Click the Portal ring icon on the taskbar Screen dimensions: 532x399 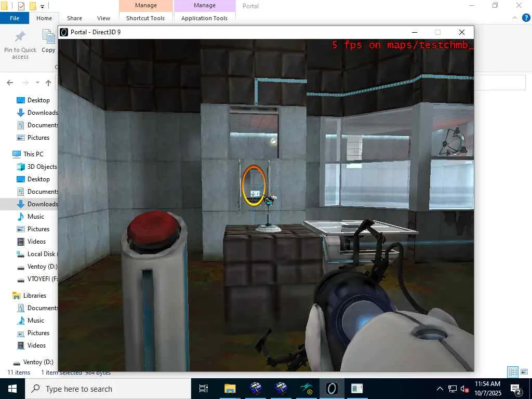[332, 389]
